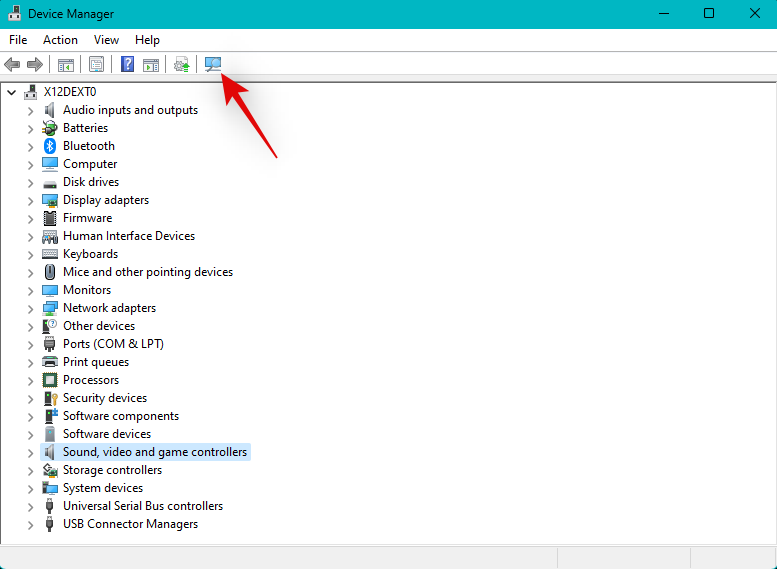Screen dimensions: 777x569
Task: Select the Keyboards tree item
Action: (91, 254)
